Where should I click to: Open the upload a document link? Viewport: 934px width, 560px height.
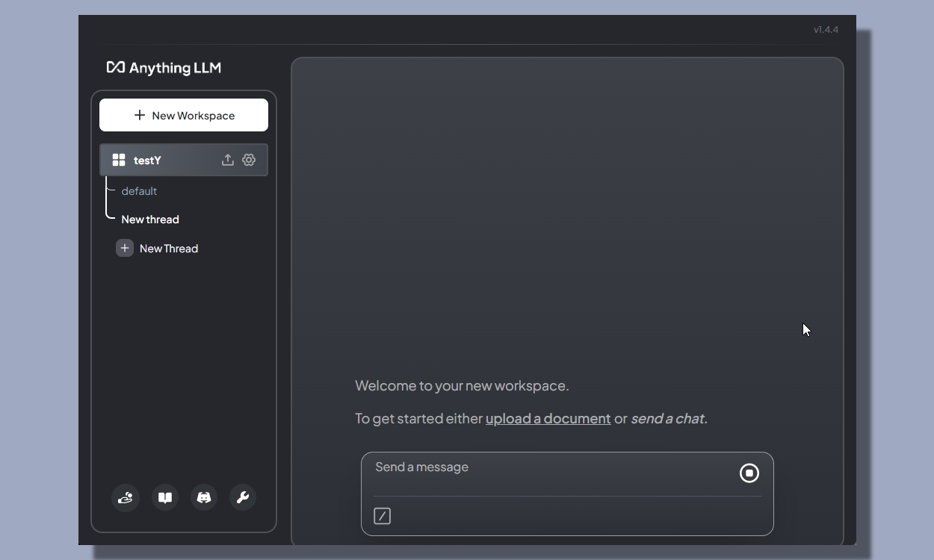[x=548, y=418]
